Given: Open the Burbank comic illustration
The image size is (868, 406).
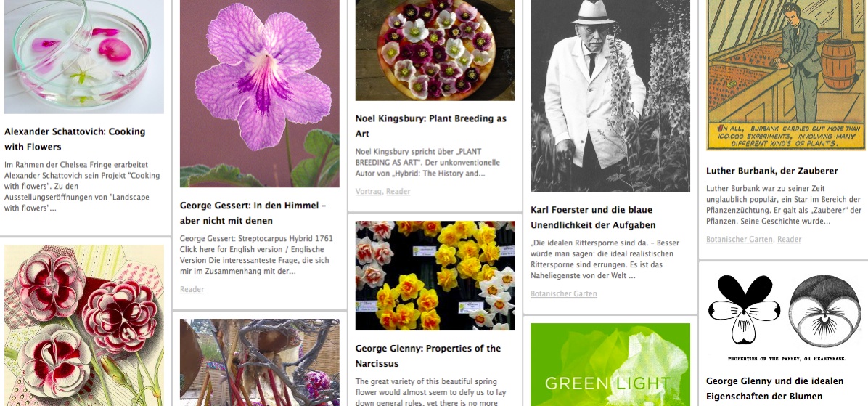Looking at the screenshot, I should [786, 75].
